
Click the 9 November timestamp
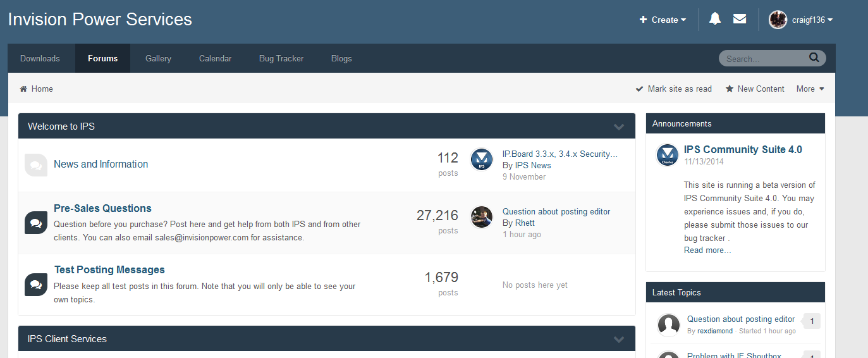point(524,176)
